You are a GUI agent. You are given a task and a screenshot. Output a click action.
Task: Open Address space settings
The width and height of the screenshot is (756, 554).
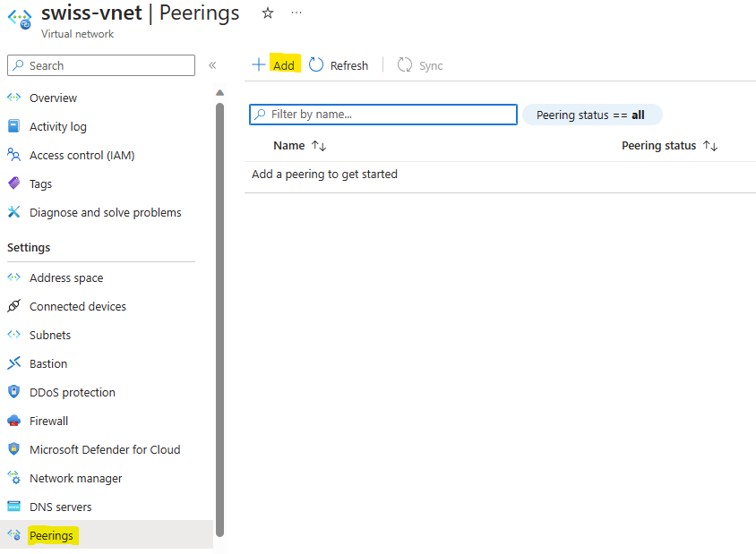(66, 278)
